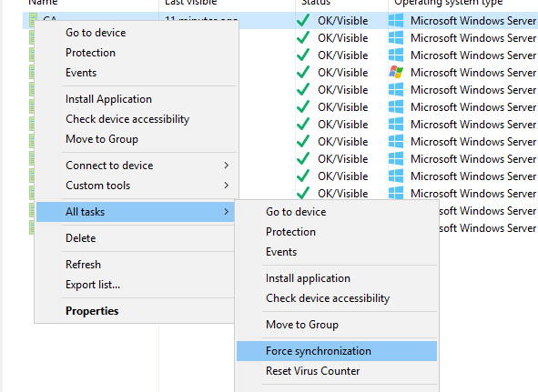Click the green checkmark in the highlighted row
This screenshot has width=538, height=392.
tap(303, 21)
